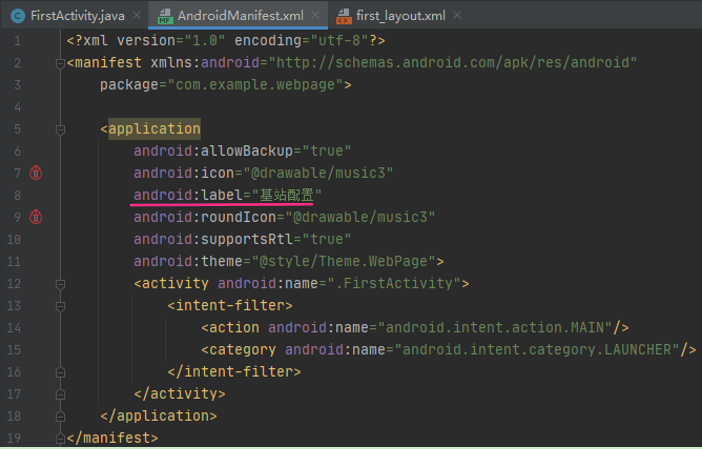The width and height of the screenshot is (702, 449).
Task: Click the closing </application> tag
Action: (x=158, y=416)
